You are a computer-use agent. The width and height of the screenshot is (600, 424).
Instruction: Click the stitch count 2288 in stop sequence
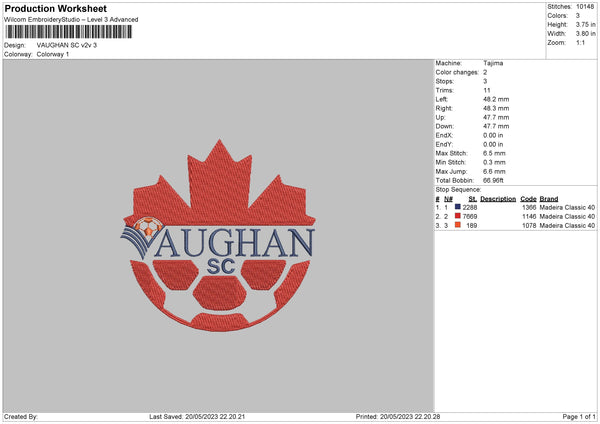(470, 207)
